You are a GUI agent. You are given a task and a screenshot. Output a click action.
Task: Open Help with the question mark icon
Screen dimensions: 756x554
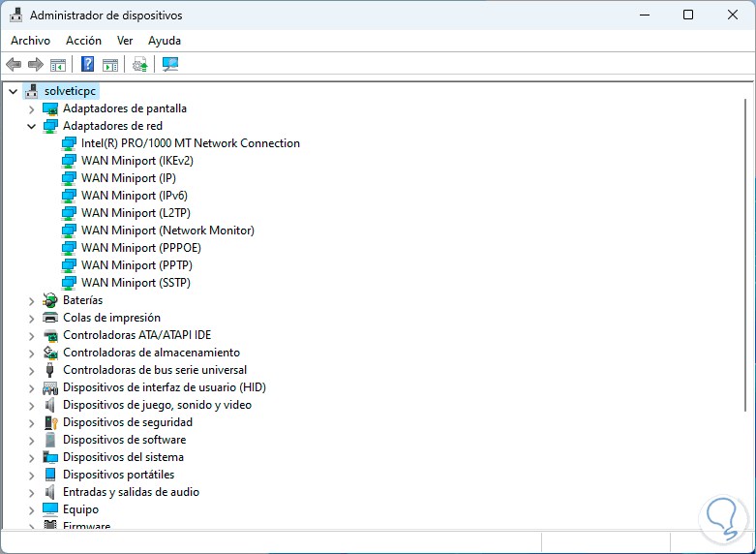[x=87, y=64]
